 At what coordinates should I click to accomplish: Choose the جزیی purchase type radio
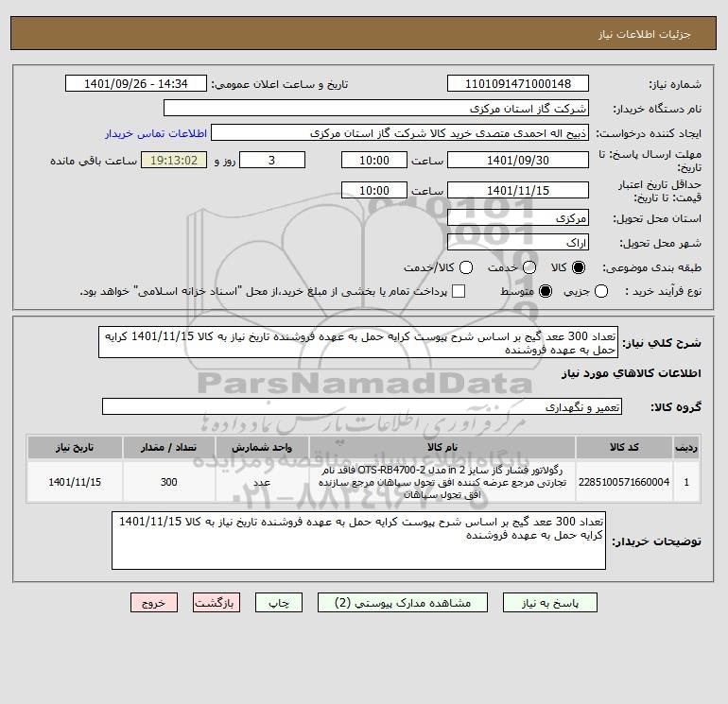coord(601,291)
